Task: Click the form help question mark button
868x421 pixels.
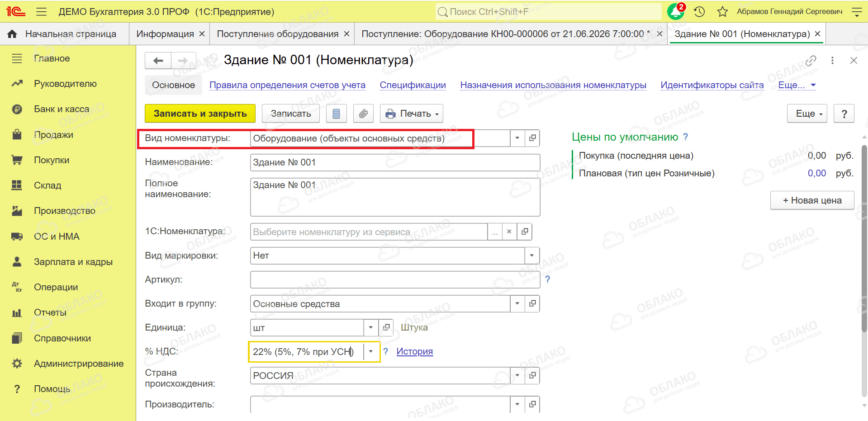Action: pos(844,114)
